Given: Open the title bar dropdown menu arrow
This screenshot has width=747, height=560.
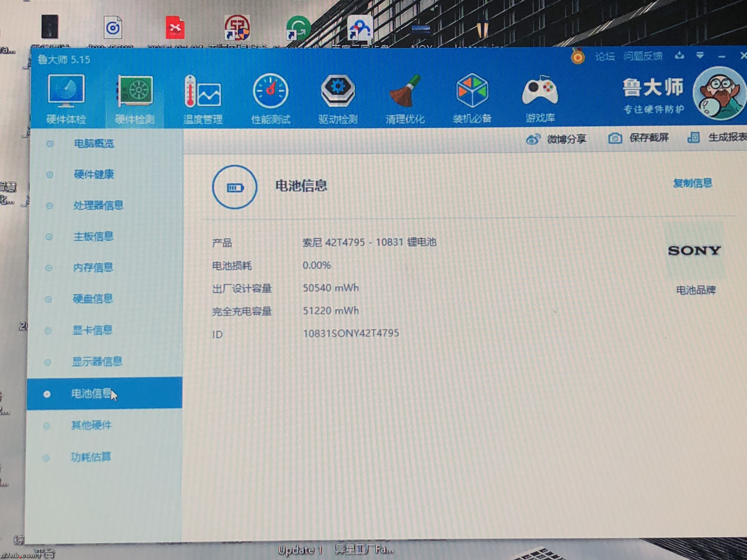Looking at the screenshot, I should pyautogui.click(x=700, y=55).
